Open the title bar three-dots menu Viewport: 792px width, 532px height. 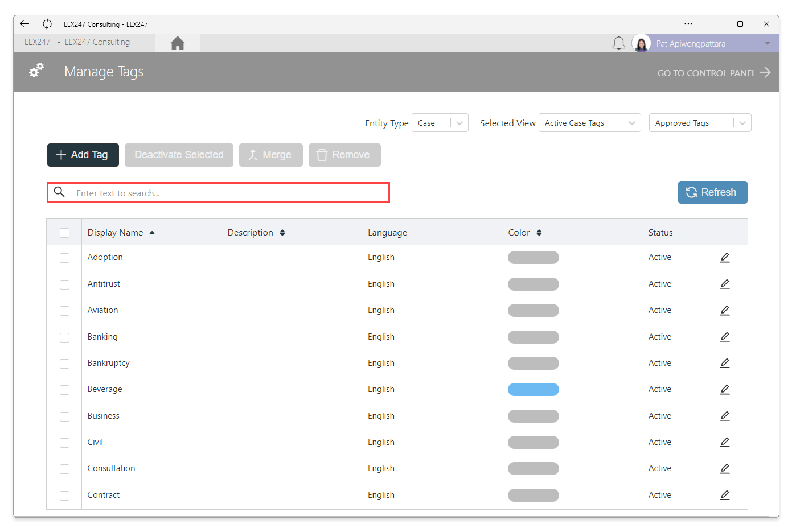688,24
